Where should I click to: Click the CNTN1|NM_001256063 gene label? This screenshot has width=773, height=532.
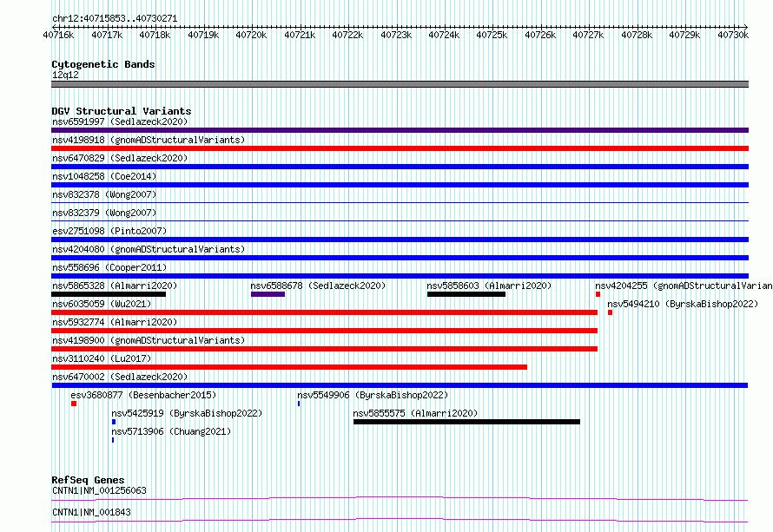(99, 490)
